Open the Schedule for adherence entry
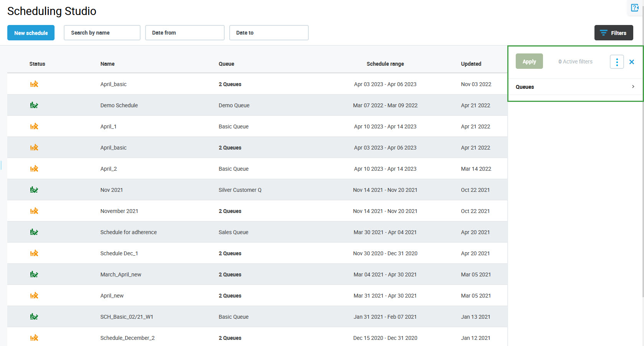644x346 pixels. pyautogui.click(x=128, y=232)
